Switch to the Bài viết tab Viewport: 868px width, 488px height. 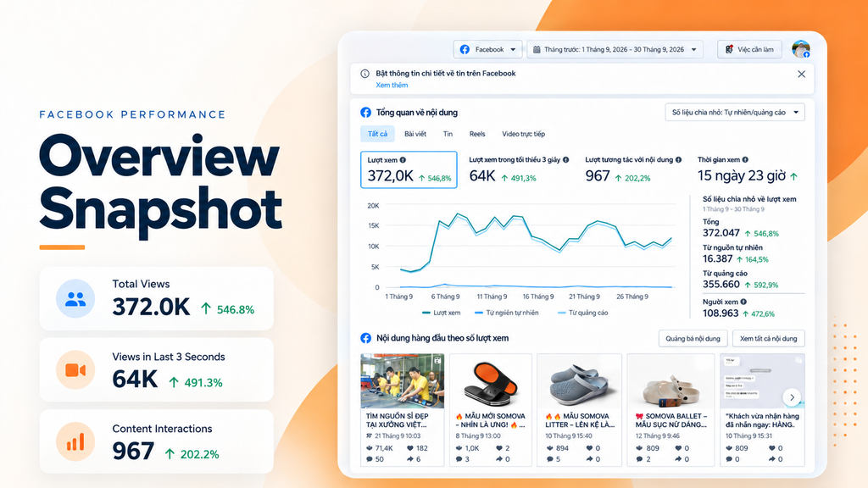coord(415,134)
